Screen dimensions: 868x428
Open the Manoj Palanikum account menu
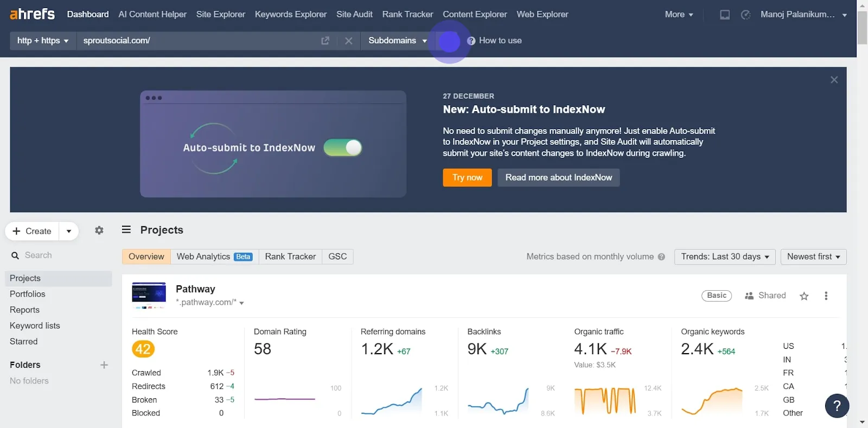pos(803,15)
